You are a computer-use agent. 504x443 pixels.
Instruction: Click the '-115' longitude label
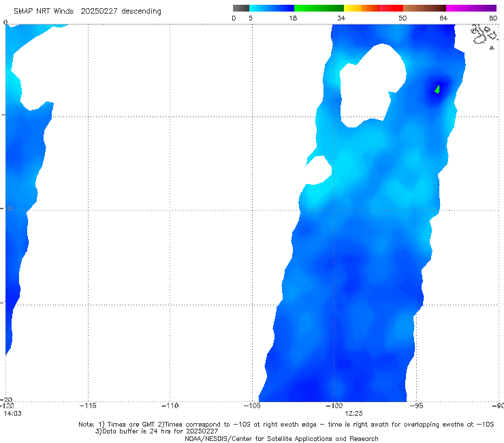pyautogui.click(x=88, y=406)
